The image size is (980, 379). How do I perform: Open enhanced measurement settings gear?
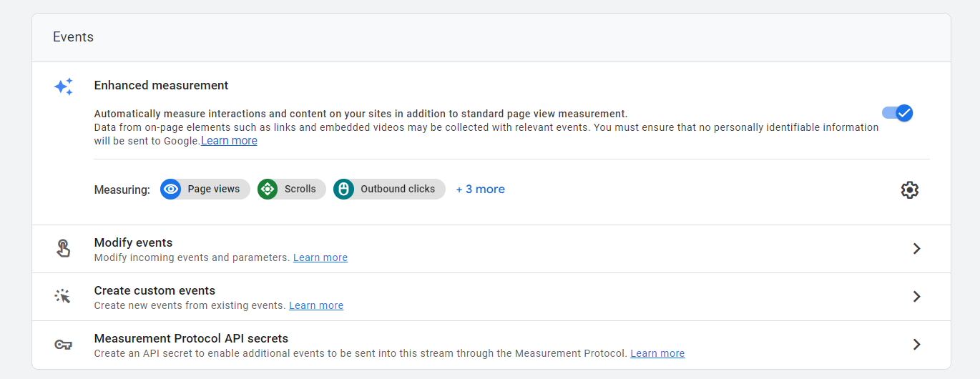(x=909, y=189)
